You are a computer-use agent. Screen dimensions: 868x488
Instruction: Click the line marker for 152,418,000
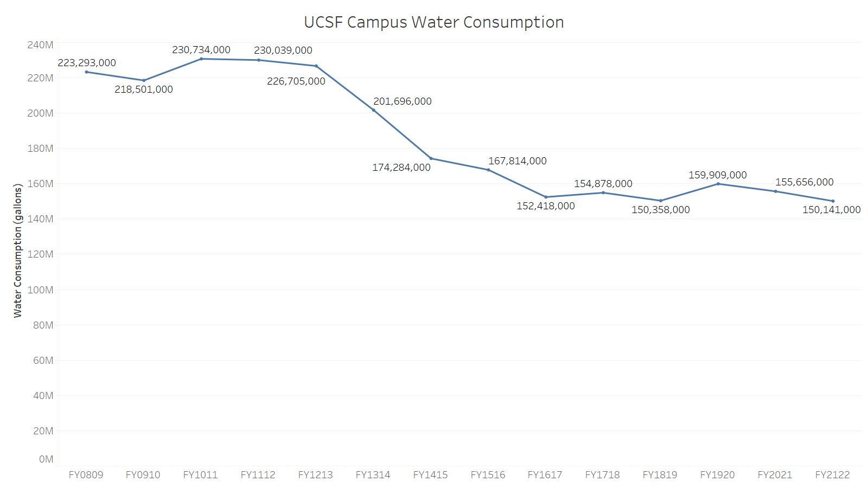click(546, 197)
